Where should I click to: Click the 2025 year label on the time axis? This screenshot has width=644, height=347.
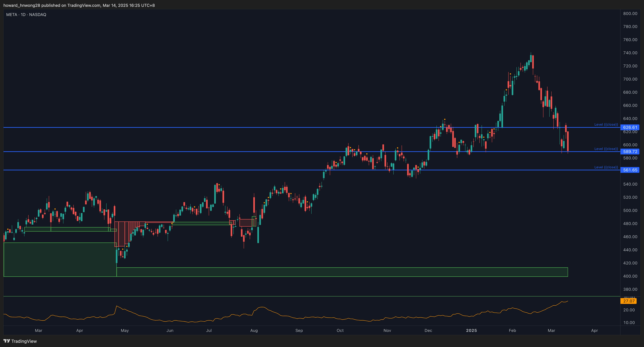coord(471,331)
